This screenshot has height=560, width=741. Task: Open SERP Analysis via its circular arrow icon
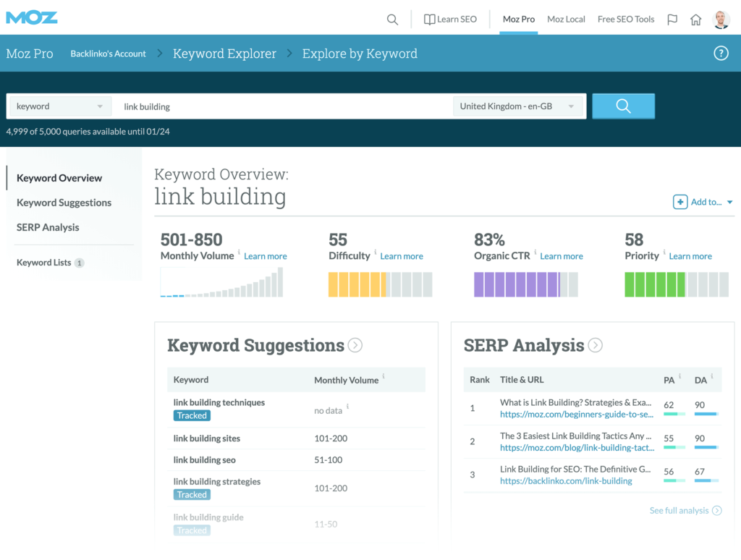coord(595,346)
